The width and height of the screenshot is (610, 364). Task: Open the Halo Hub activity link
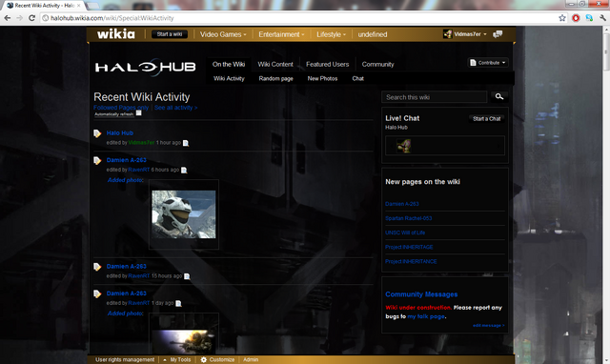pyautogui.click(x=120, y=133)
